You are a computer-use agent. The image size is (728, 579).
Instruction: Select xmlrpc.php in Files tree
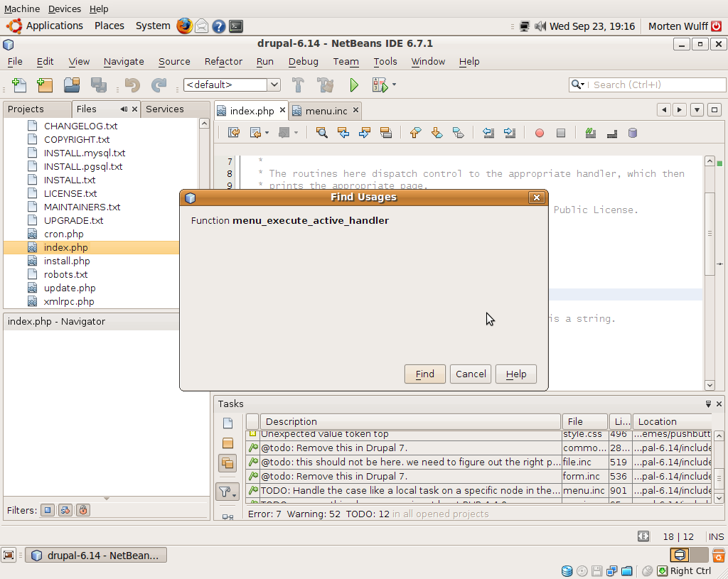point(69,301)
